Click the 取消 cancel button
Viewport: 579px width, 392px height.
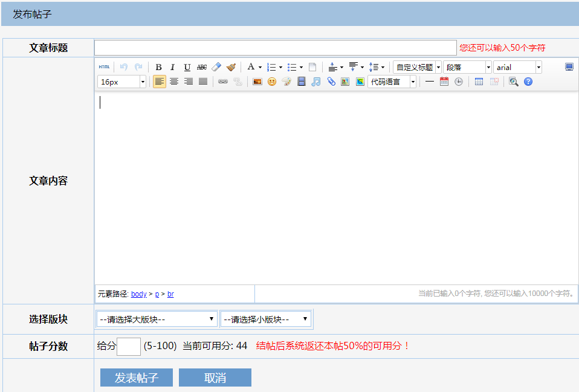pyautogui.click(x=215, y=378)
